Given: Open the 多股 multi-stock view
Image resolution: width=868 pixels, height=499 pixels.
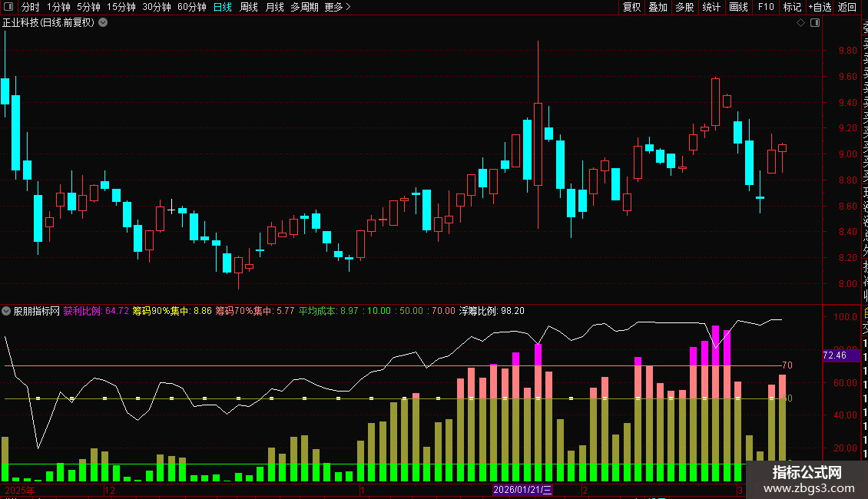Looking at the screenshot, I should [684, 7].
